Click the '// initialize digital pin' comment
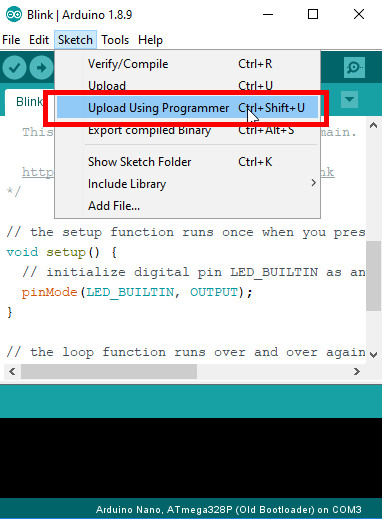 pos(193,272)
